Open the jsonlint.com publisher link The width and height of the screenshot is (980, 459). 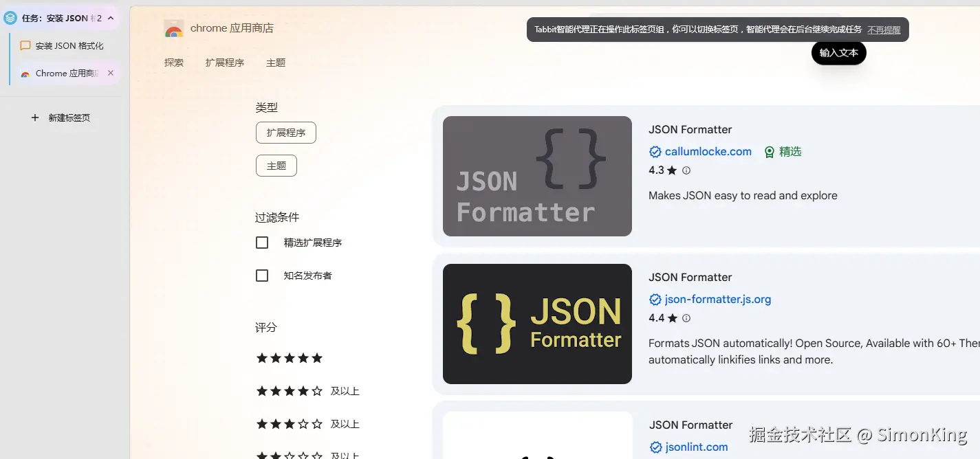tap(697, 447)
